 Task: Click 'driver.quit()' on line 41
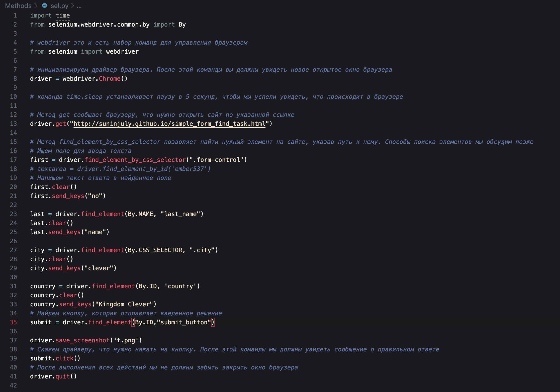pos(53,376)
